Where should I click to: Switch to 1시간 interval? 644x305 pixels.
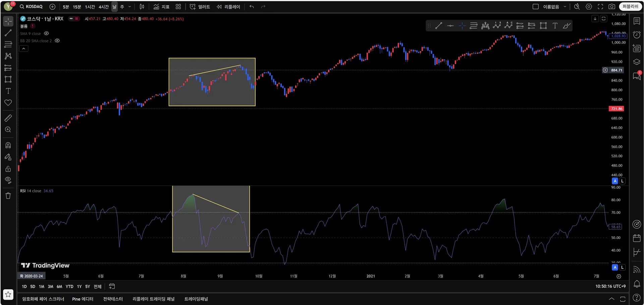[x=90, y=7]
